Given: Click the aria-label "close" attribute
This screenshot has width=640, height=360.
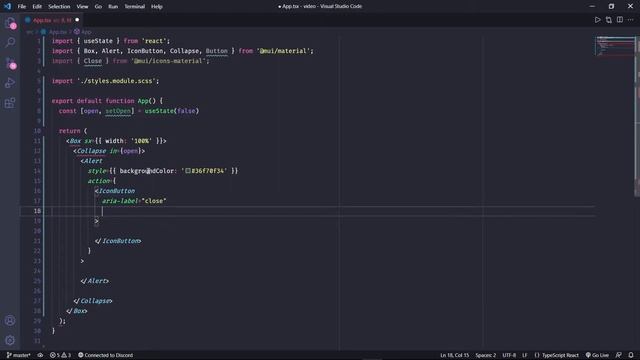Looking at the screenshot, I should 134,201.
